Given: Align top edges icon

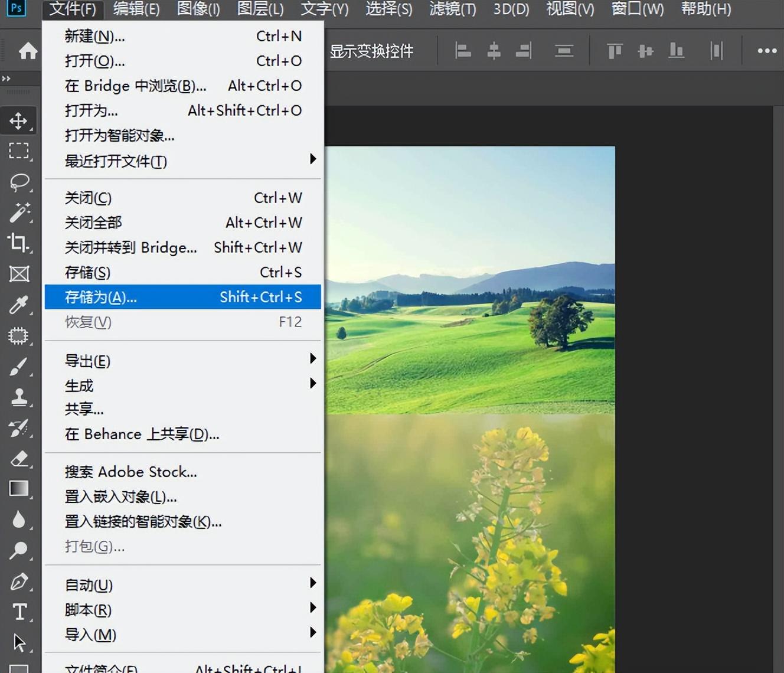Looking at the screenshot, I should (615, 51).
